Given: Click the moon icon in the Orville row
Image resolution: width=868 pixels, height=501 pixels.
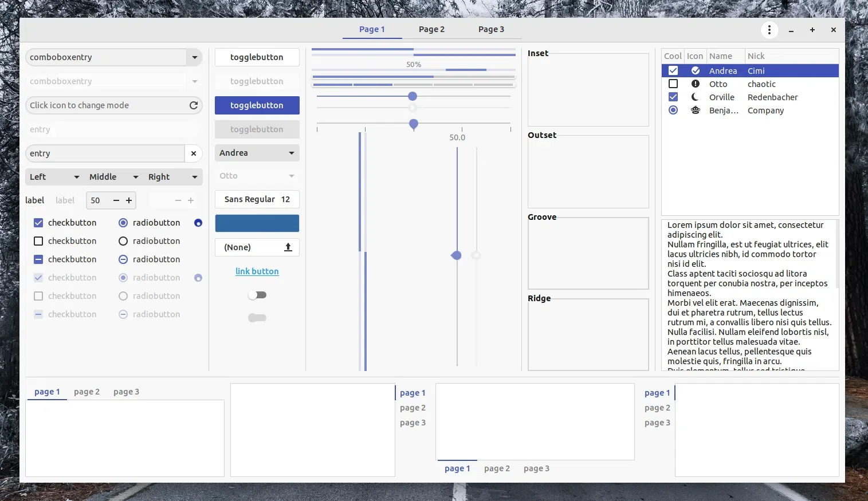Looking at the screenshot, I should point(696,97).
